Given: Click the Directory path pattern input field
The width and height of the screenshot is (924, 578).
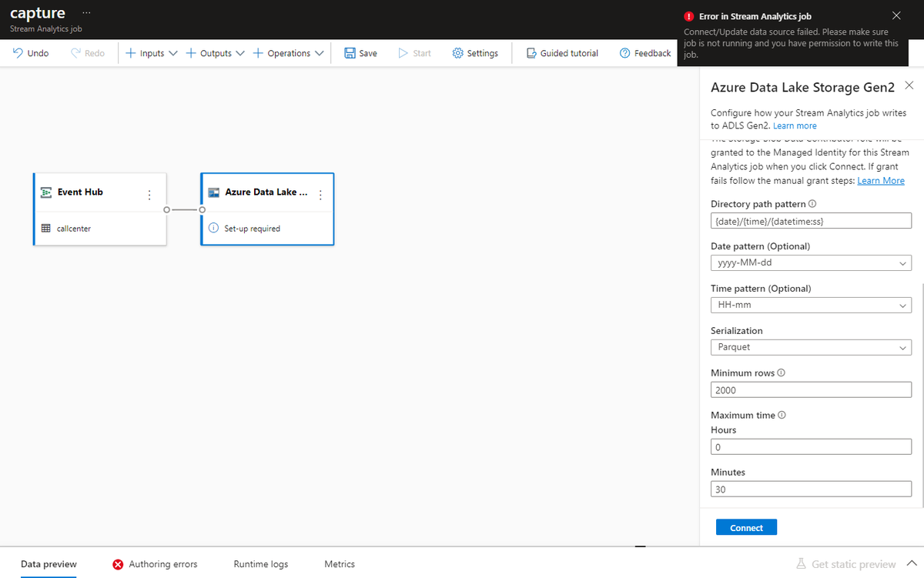Looking at the screenshot, I should 811,221.
